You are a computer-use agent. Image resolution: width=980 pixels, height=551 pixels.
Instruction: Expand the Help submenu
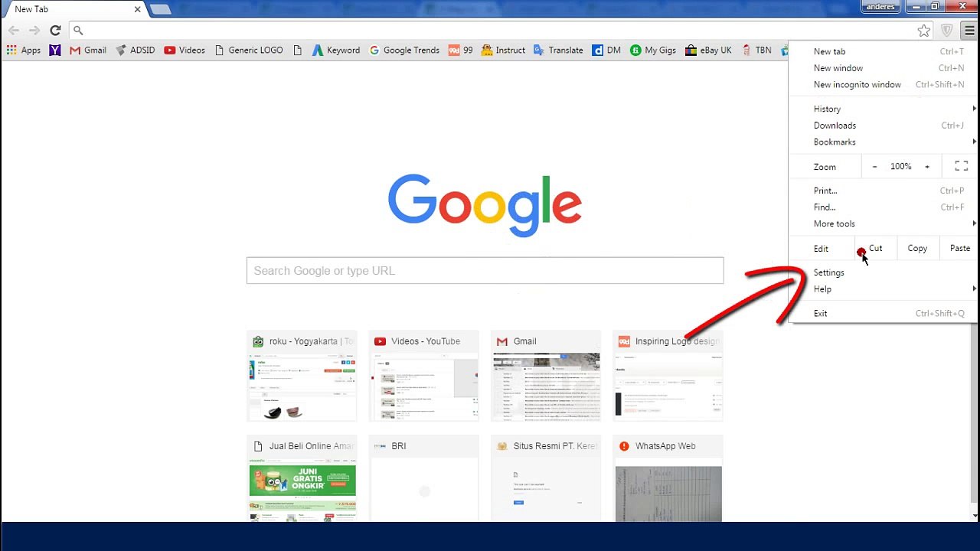point(884,289)
